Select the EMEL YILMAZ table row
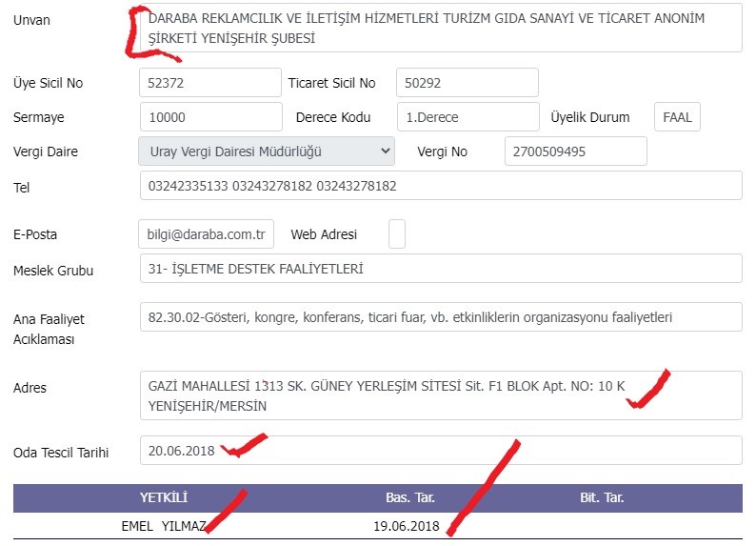The height and width of the screenshot is (546, 756). point(377,526)
